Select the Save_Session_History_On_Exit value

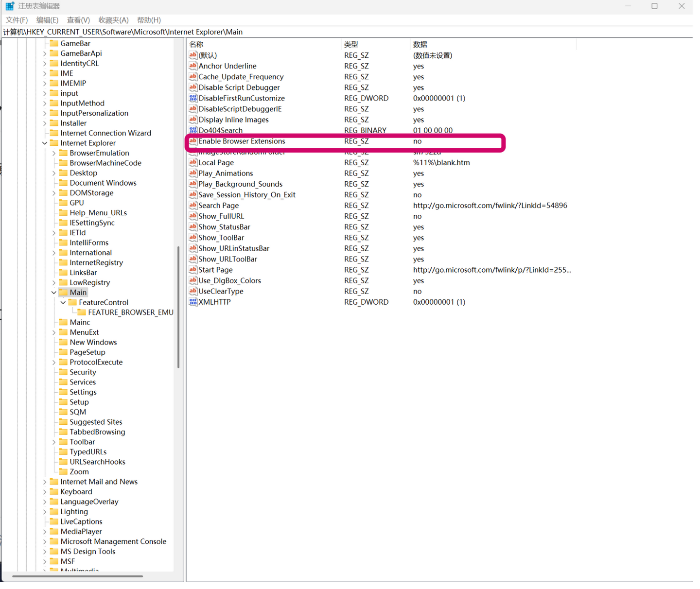tap(246, 194)
